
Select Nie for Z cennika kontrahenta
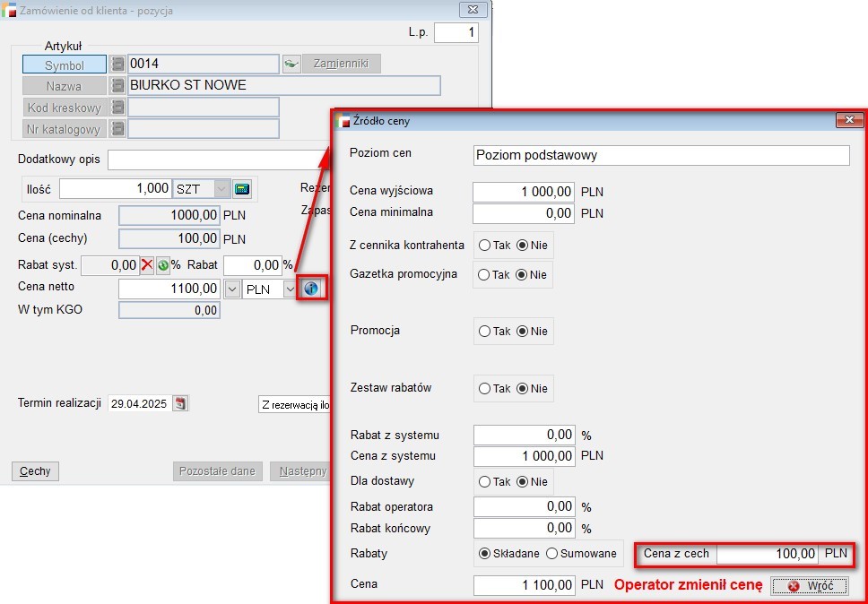pos(522,245)
